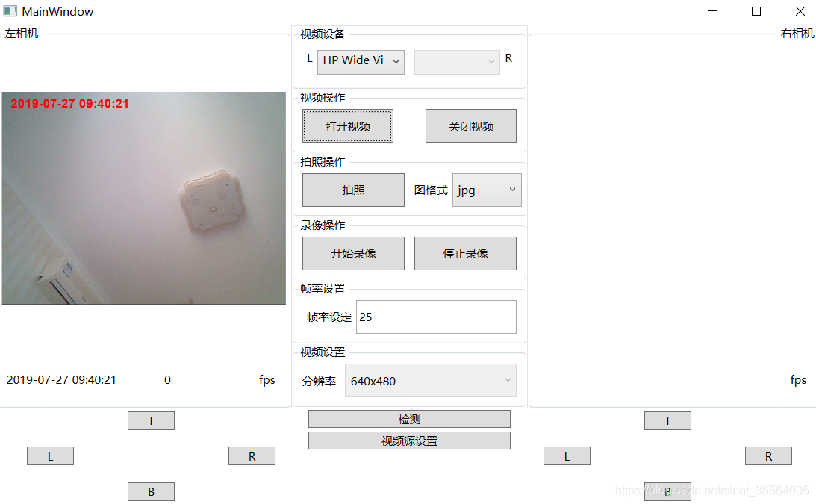Click the 关闭视频 button
The width and height of the screenshot is (816, 504).
[471, 126]
